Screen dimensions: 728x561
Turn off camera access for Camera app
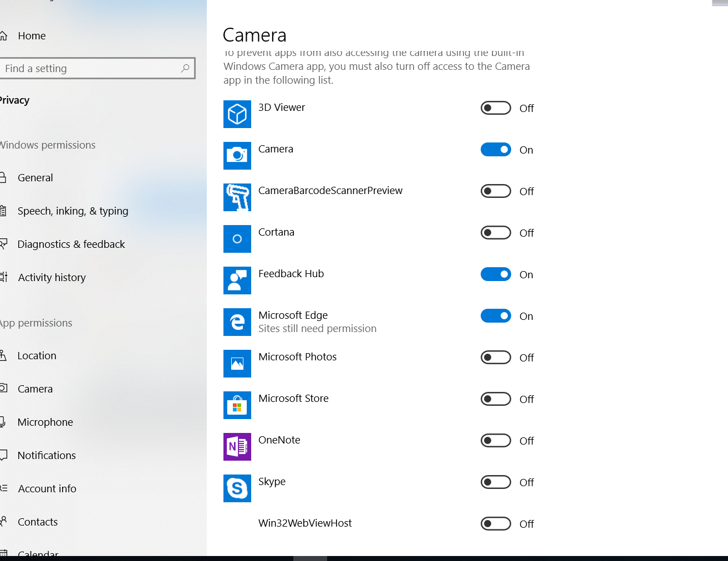pos(496,150)
